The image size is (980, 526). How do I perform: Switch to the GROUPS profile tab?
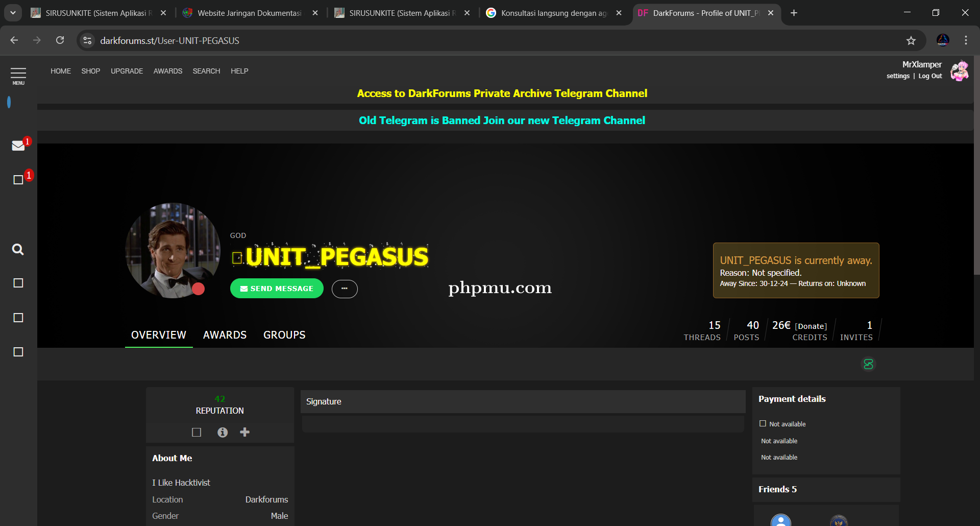[x=284, y=335]
